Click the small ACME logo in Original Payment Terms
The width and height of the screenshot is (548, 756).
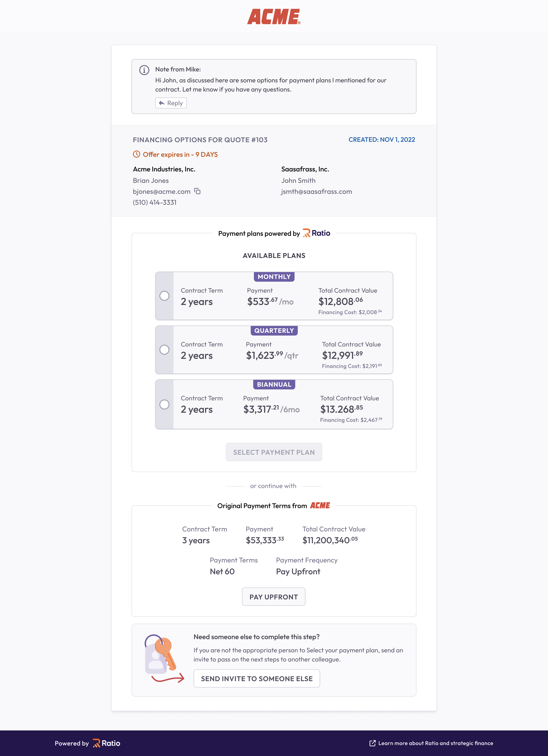coord(320,506)
